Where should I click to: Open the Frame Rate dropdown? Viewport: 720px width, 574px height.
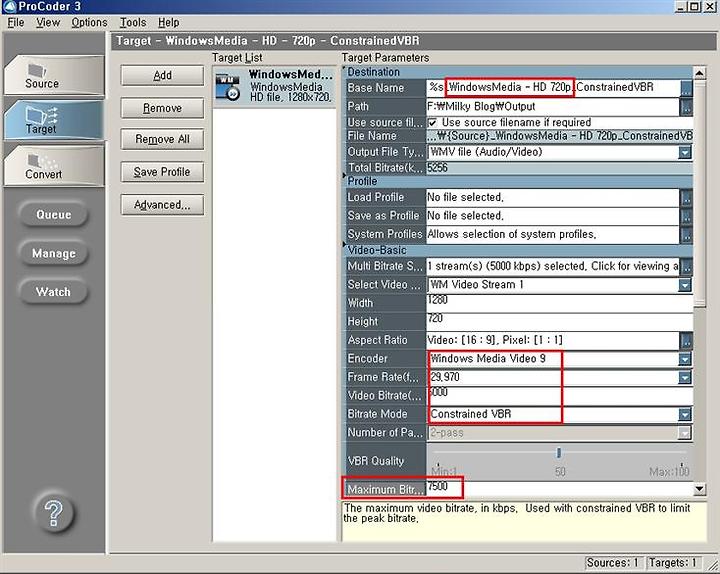coord(685,377)
